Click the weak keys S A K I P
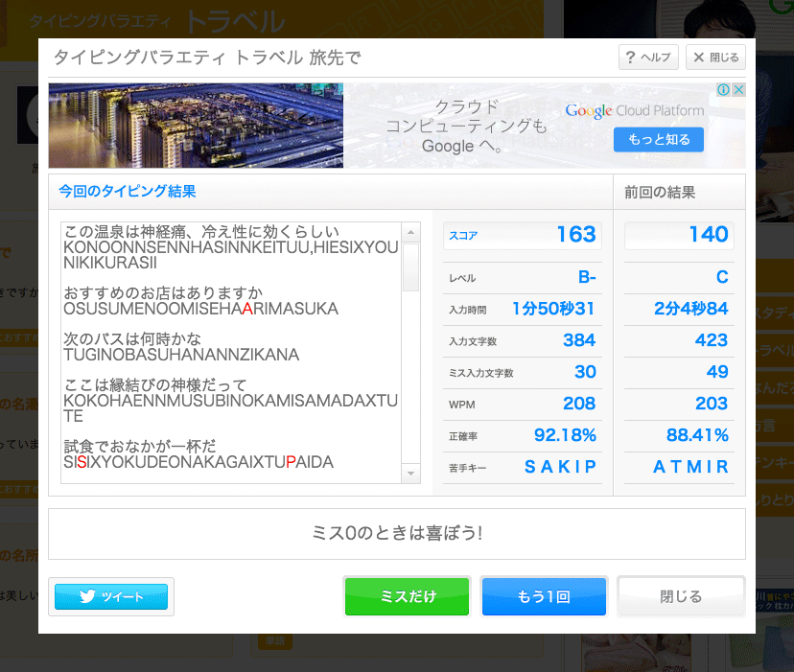The height and width of the screenshot is (672, 794). coord(561,467)
